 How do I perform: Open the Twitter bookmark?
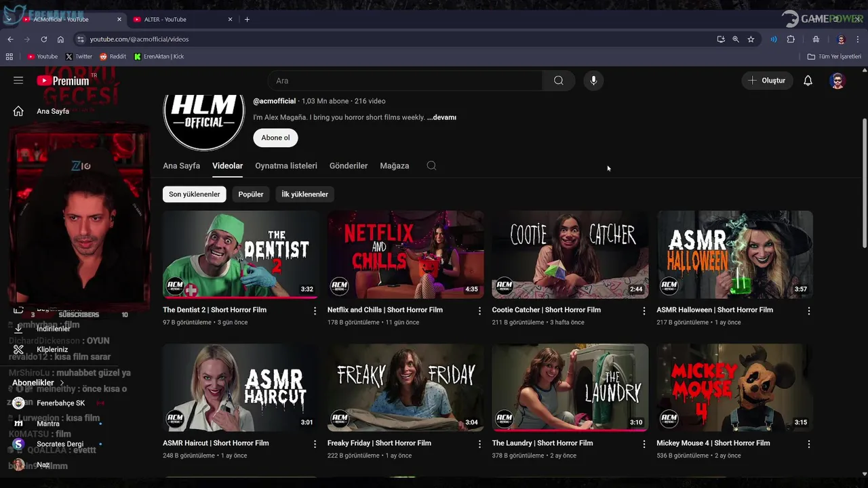click(x=79, y=56)
